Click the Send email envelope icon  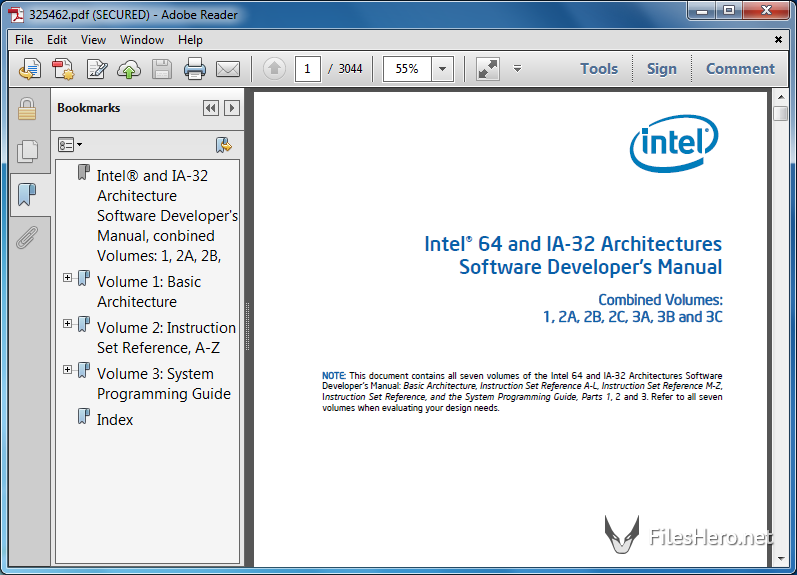point(228,69)
